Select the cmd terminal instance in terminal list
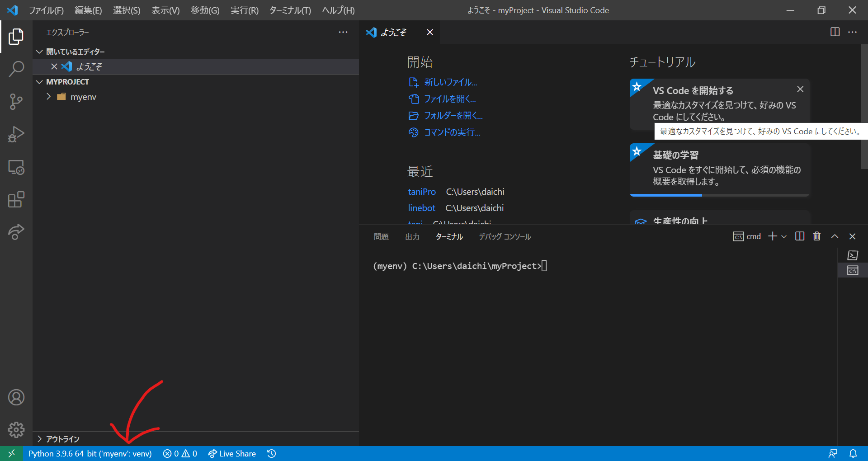This screenshot has width=868, height=461. [853, 270]
